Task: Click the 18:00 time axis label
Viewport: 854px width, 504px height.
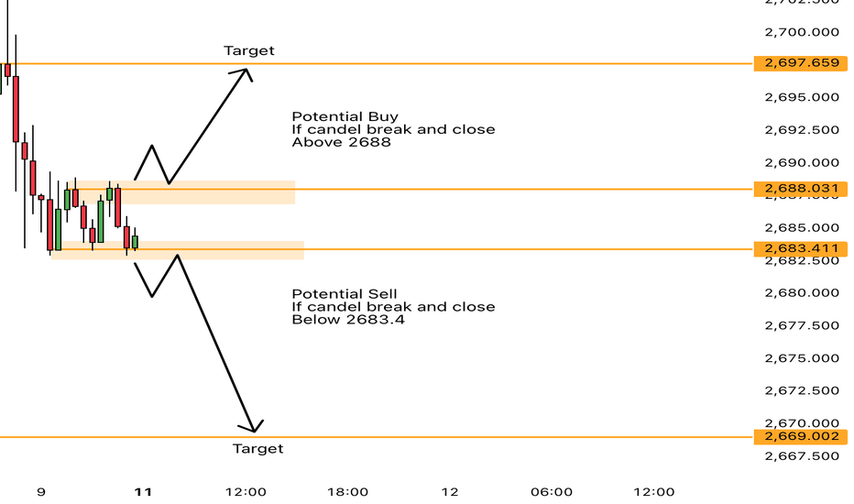Action: (x=347, y=492)
